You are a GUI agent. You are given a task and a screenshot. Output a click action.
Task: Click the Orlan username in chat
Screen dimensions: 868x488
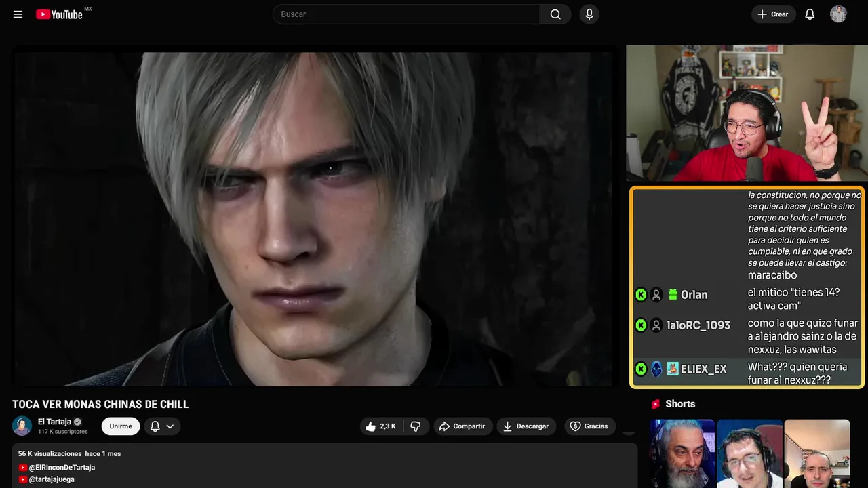pyautogui.click(x=694, y=295)
